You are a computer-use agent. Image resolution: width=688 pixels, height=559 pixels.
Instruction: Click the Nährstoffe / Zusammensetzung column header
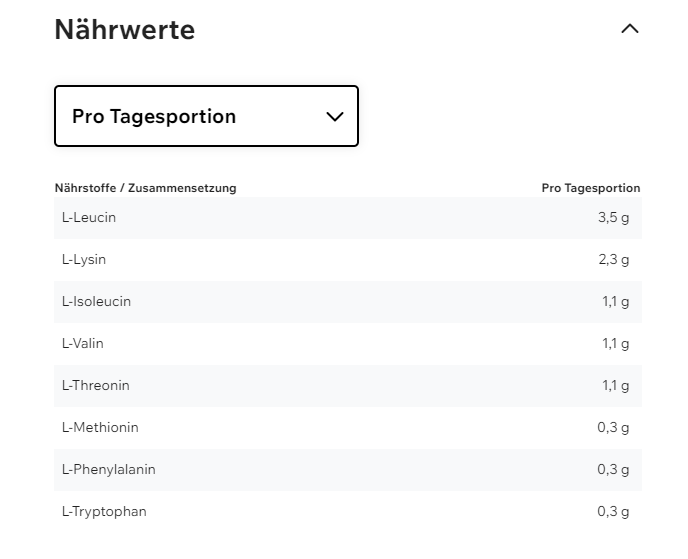[x=145, y=188]
